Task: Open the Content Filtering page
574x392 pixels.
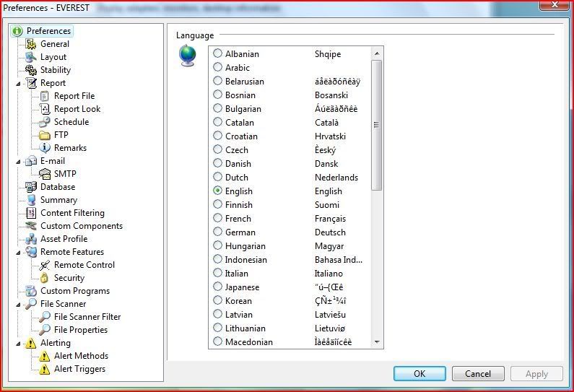Action: [x=72, y=213]
